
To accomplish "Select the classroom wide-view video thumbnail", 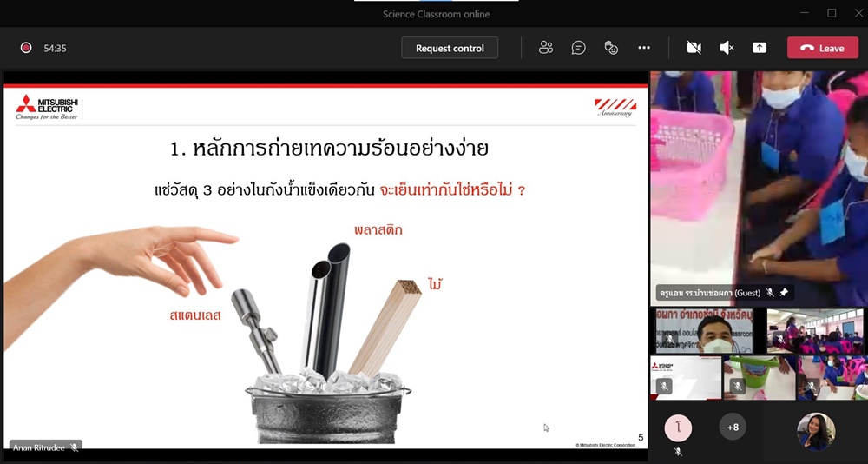I will [x=815, y=331].
